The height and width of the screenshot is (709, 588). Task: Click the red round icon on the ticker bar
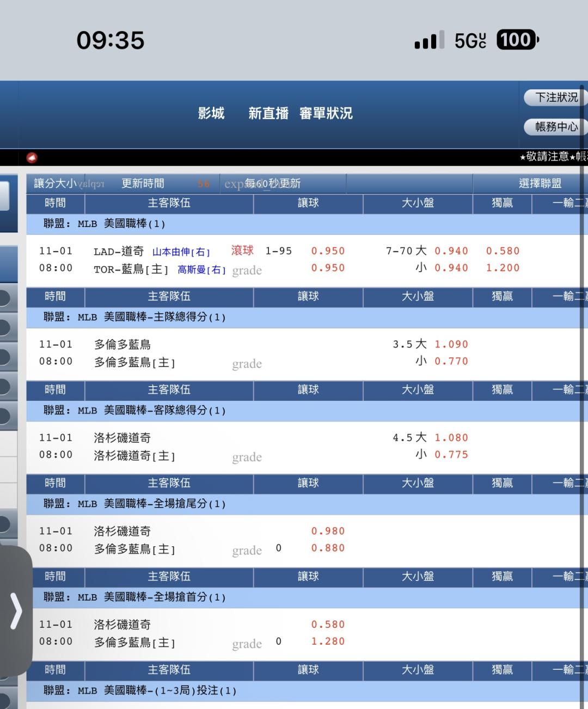tap(32, 158)
